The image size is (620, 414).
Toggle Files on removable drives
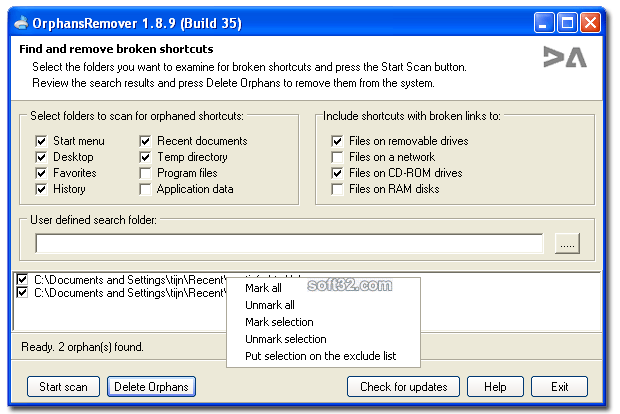click(x=337, y=141)
